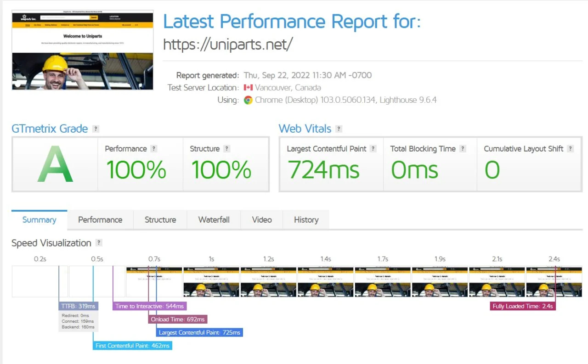The height and width of the screenshot is (364, 588).
Task: Click the 2.1s filmstrip frame
Action: (x=497, y=281)
